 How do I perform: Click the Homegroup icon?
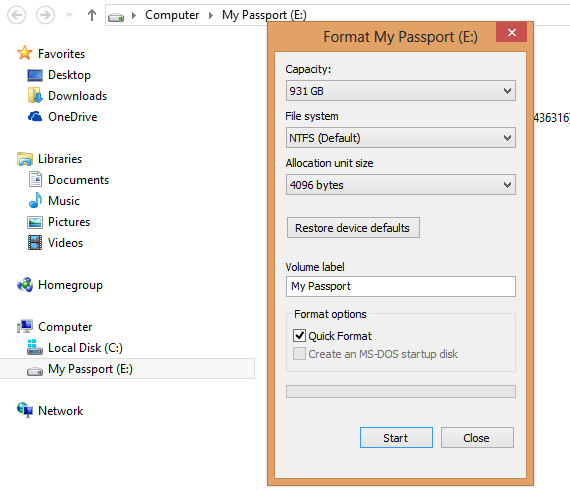click(25, 285)
